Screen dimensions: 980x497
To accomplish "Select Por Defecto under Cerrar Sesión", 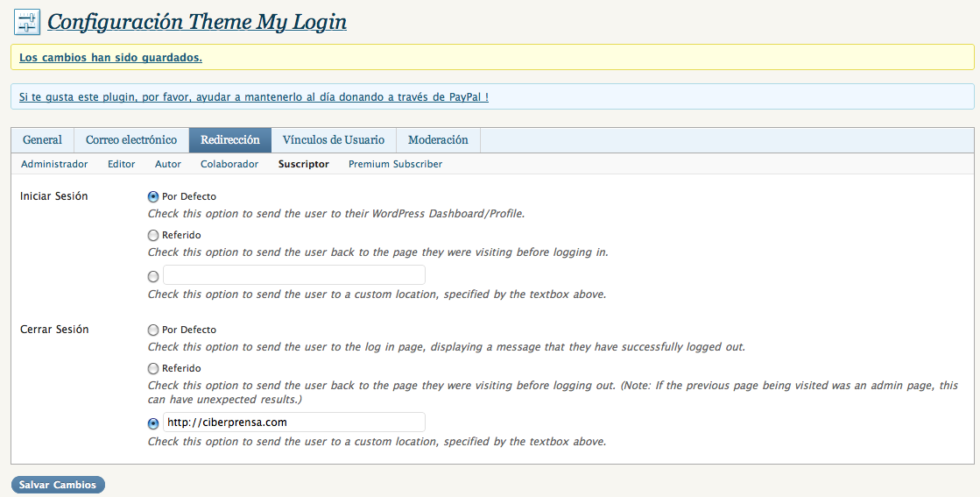I will point(153,330).
